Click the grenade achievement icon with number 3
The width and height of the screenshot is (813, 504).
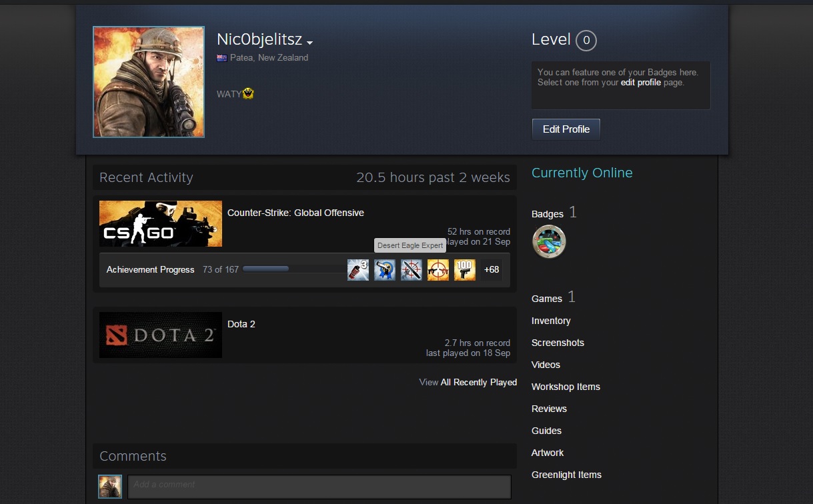(358, 270)
